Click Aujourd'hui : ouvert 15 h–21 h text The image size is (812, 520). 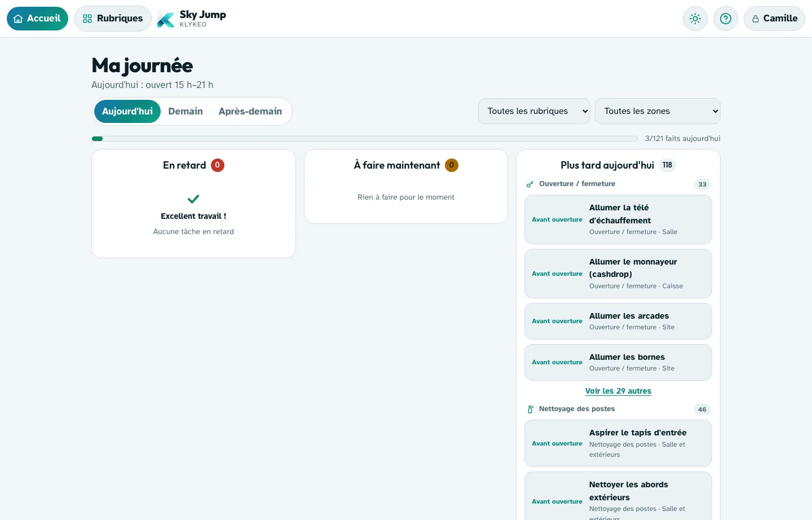click(152, 85)
